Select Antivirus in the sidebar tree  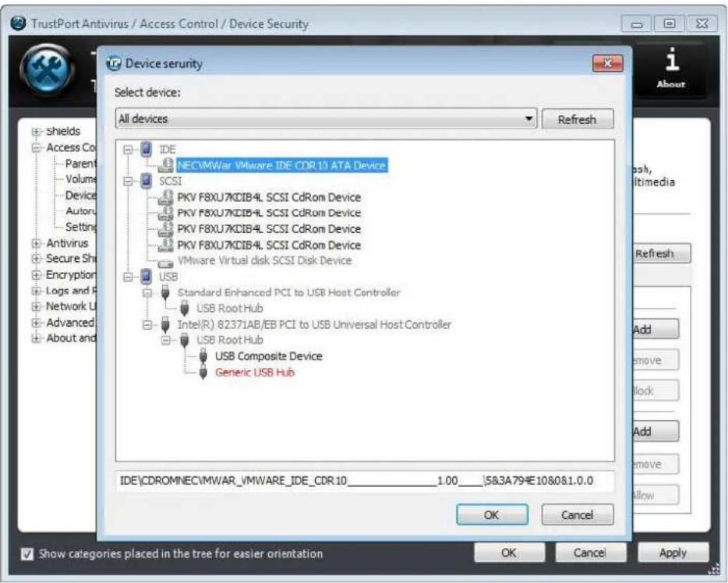click(x=67, y=242)
